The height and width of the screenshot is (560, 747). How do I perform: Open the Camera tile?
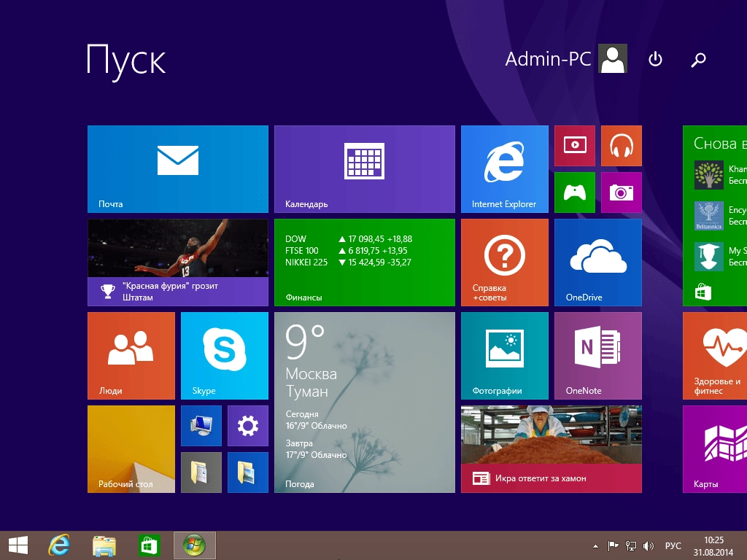tap(622, 192)
